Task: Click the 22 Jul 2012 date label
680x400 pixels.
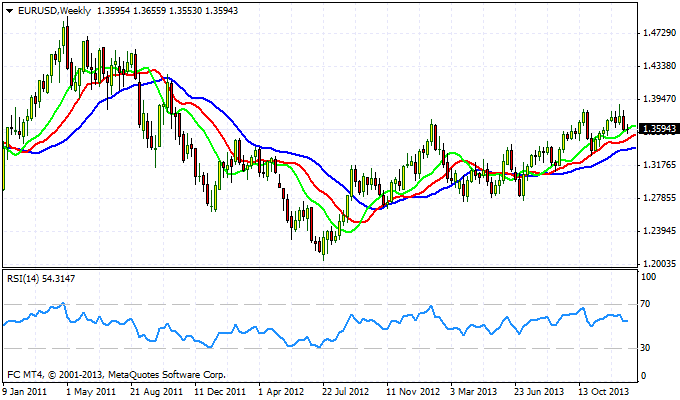Action: coord(345,392)
